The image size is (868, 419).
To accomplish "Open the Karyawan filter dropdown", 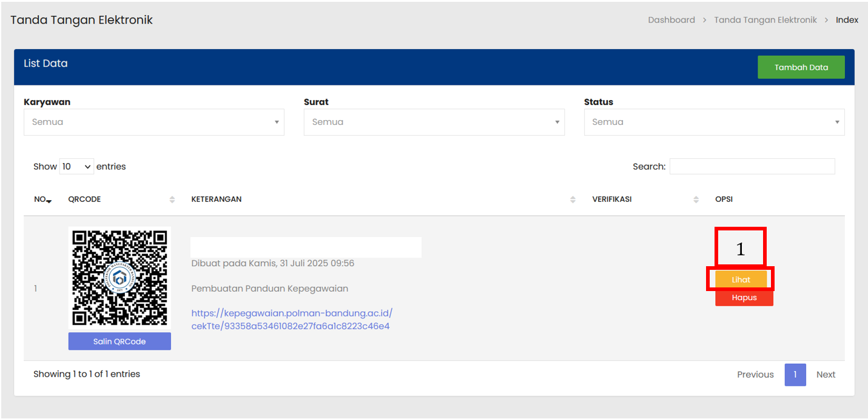I will tap(154, 122).
